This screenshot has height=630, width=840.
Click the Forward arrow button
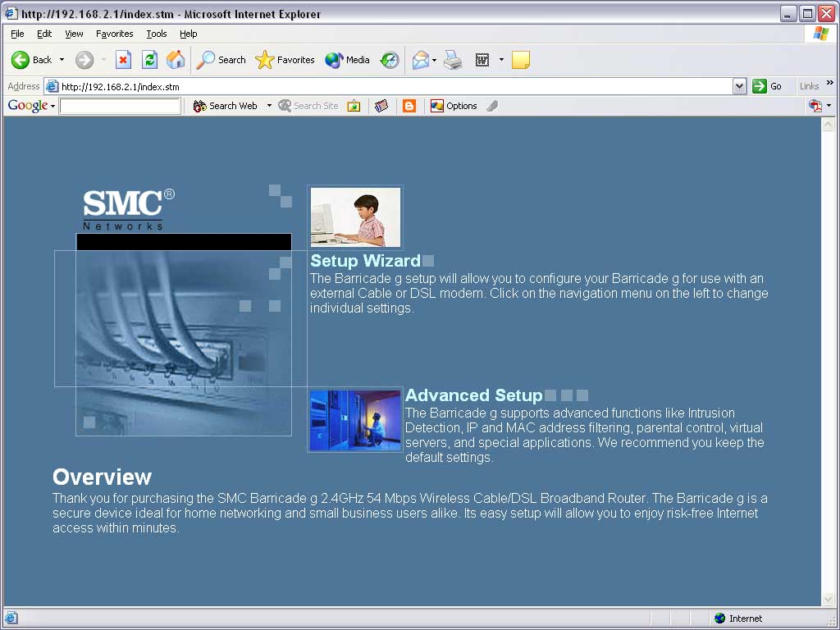pyautogui.click(x=84, y=60)
